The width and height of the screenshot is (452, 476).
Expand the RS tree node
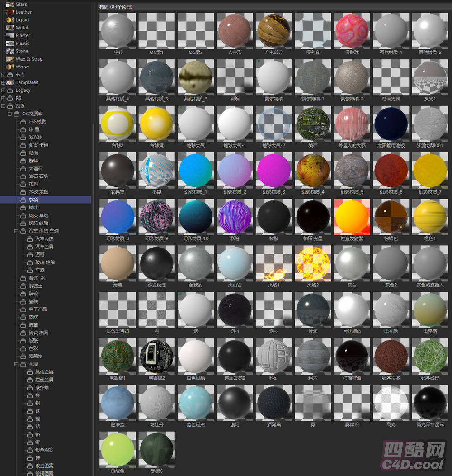(x=4, y=98)
